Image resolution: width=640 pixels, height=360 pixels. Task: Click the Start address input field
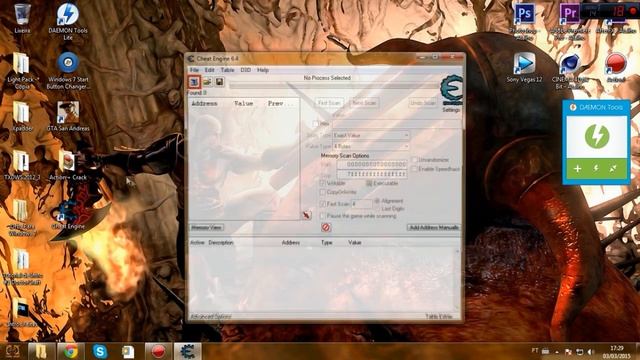tap(372, 164)
